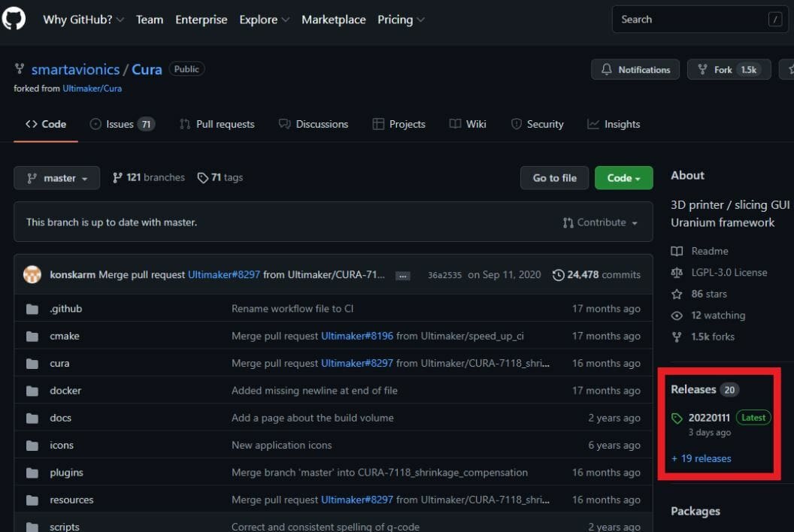Open the 20220111 latest release
This screenshot has width=794, height=532.
[x=709, y=418]
